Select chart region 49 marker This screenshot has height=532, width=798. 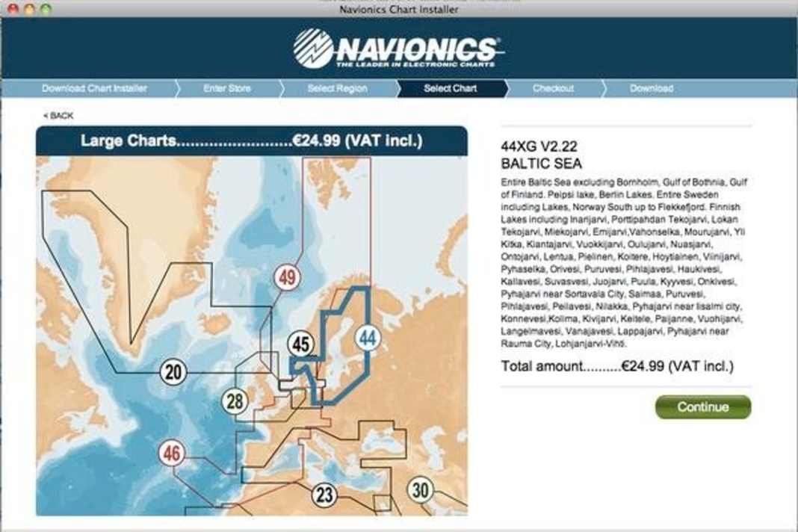pos(288,278)
